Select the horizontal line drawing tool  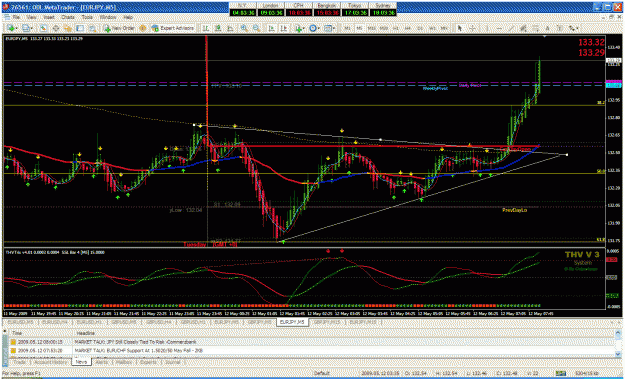coord(499,28)
